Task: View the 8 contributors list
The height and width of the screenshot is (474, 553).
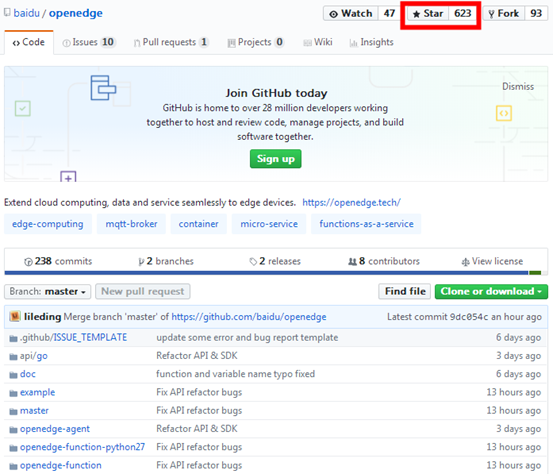Action: point(384,261)
